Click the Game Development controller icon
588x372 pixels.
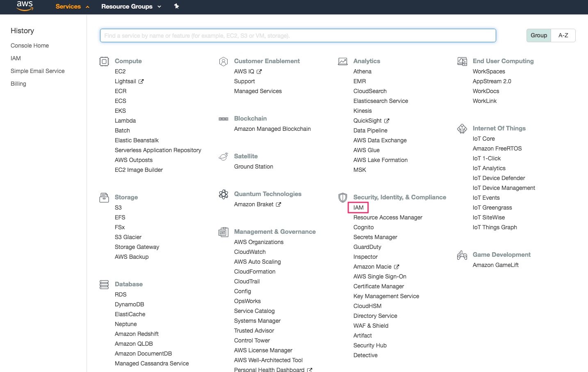462,255
